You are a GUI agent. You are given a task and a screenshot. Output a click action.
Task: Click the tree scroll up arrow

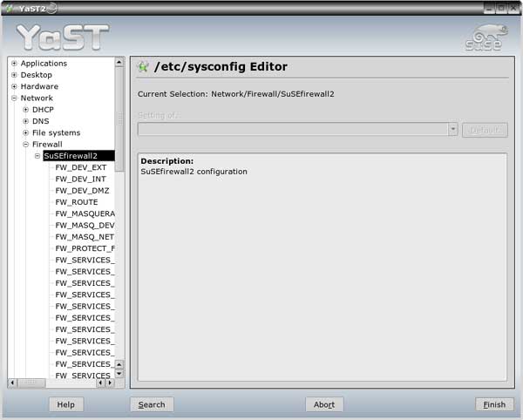[119, 63]
